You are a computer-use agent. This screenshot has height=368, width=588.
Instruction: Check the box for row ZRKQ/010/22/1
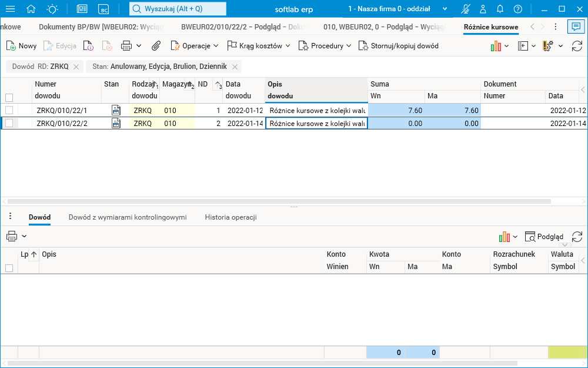[x=9, y=110]
